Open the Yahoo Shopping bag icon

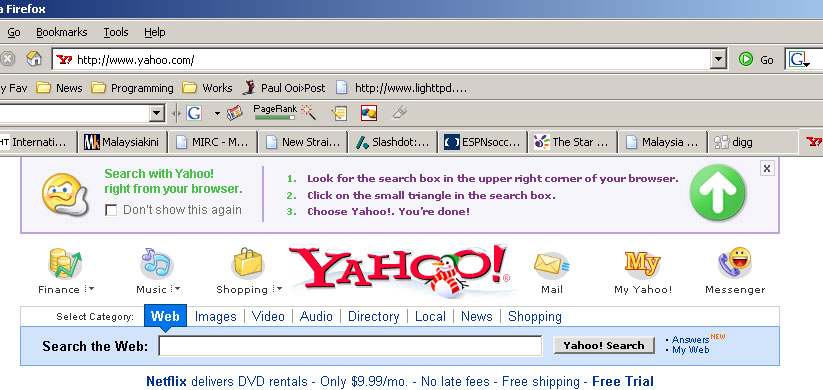click(x=248, y=263)
